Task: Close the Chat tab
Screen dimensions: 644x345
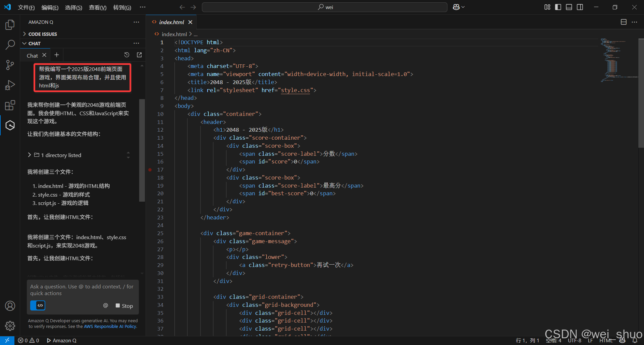Action: 44,55
